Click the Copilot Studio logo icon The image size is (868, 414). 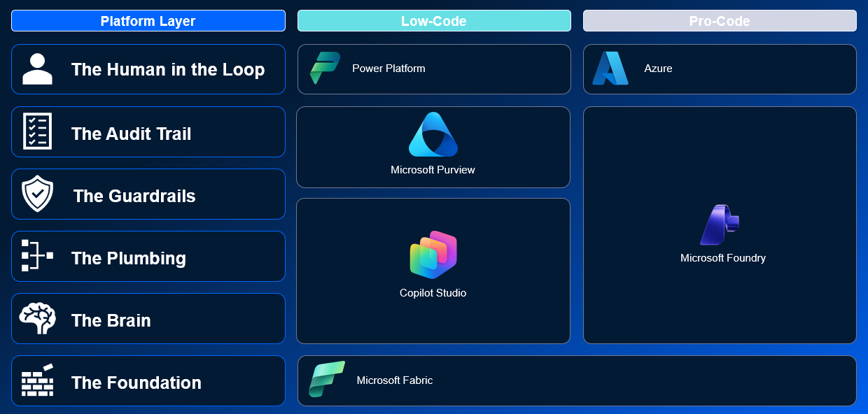[433, 255]
